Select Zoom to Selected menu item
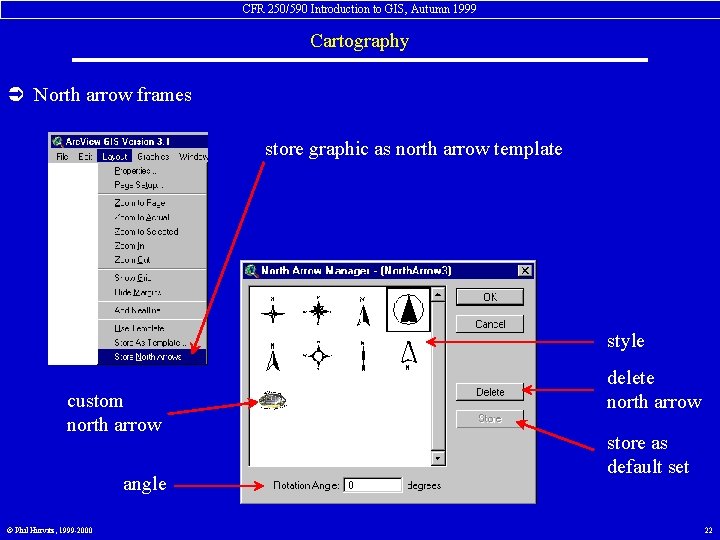This screenshot has width=720, height=540. click(152, 231)
